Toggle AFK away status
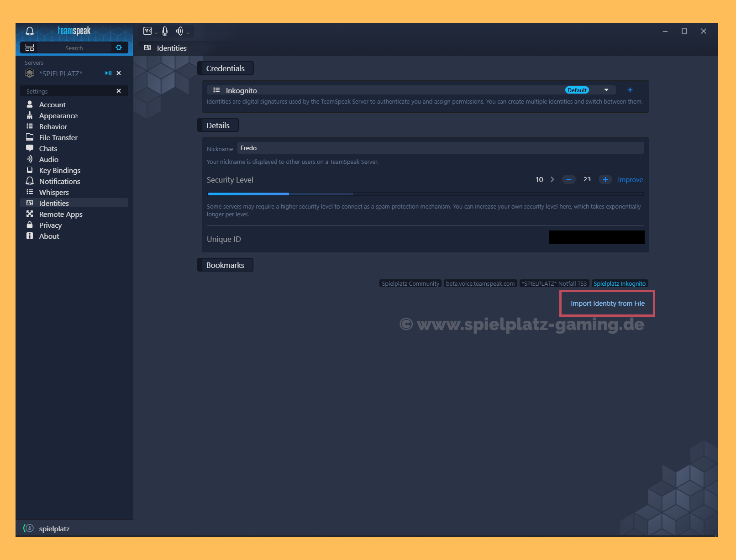This screenshot has height=560, width=736. click(147, 31)
